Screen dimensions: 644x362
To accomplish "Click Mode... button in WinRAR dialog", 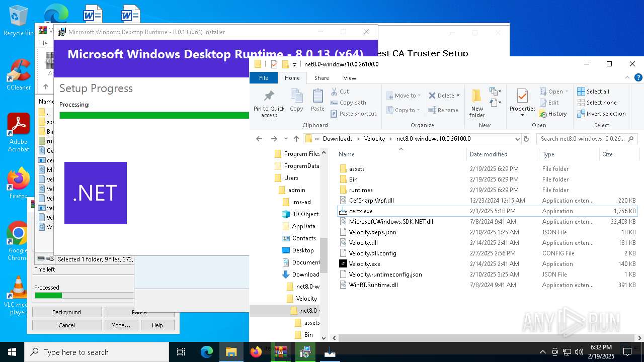I will coord(121,325).
